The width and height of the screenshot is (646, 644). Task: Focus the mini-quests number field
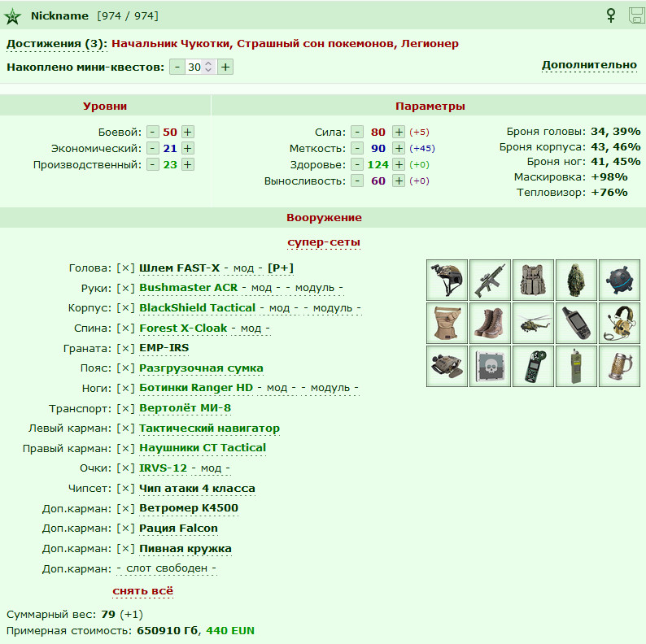pos(201,67)
